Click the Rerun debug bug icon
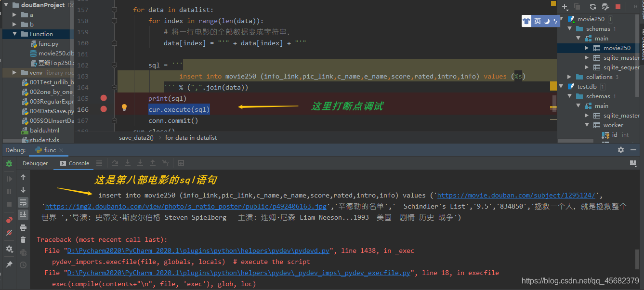 (9, 163)
